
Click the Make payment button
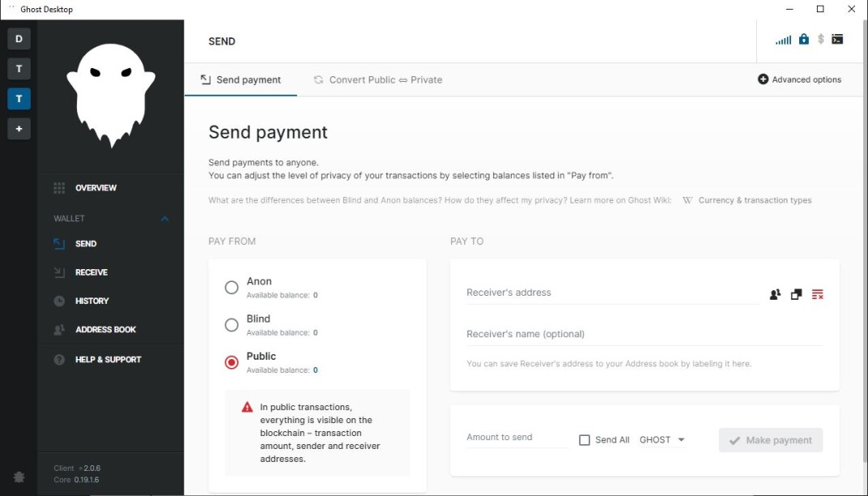[771, 440]
